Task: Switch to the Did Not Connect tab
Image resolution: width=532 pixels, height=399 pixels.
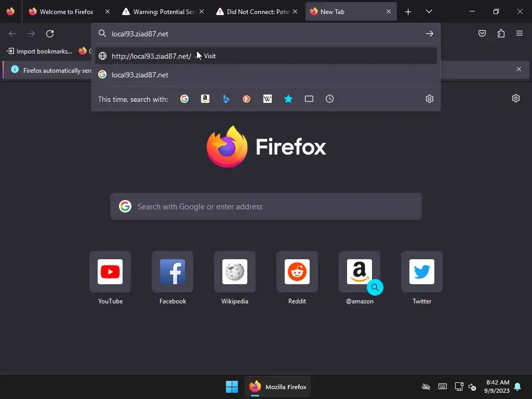Action: coord(253,11)
